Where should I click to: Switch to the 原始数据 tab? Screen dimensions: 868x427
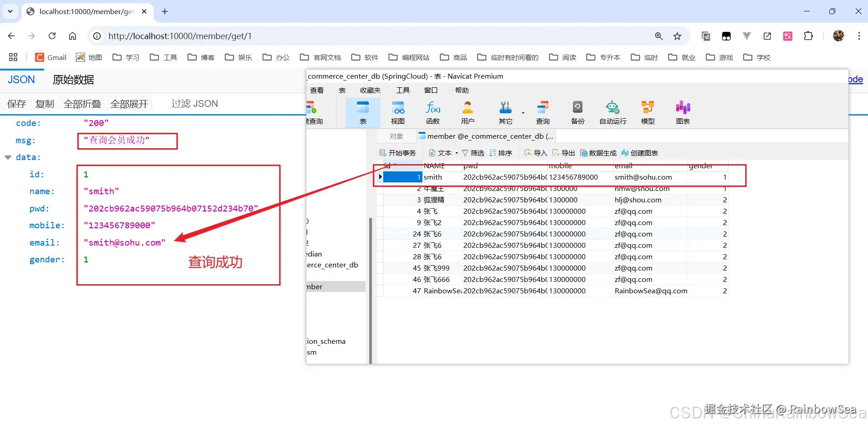(73, 80)
